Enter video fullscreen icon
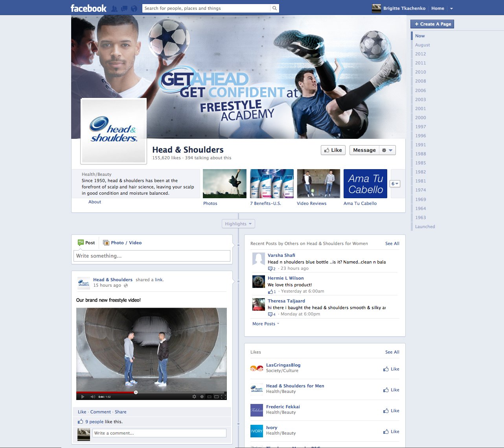 tap(224, 397)
